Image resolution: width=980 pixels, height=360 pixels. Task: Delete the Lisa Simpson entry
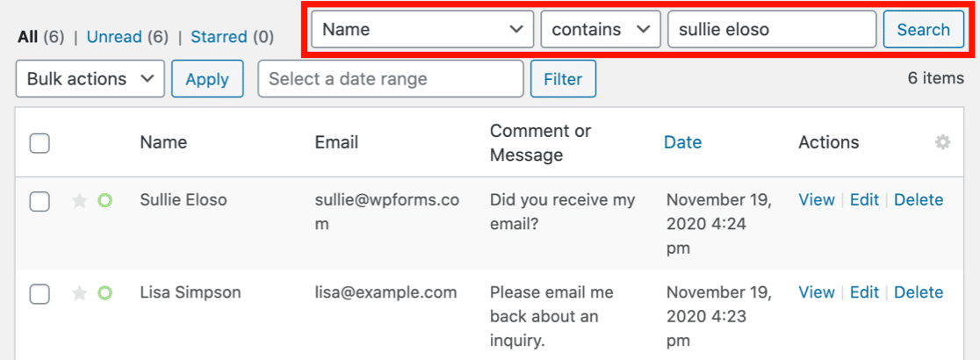(x=919, y=292)
